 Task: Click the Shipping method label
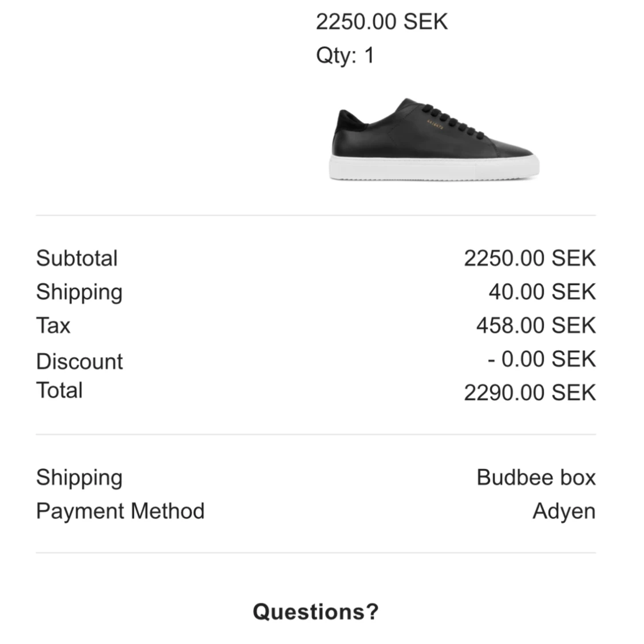[79, 479]
